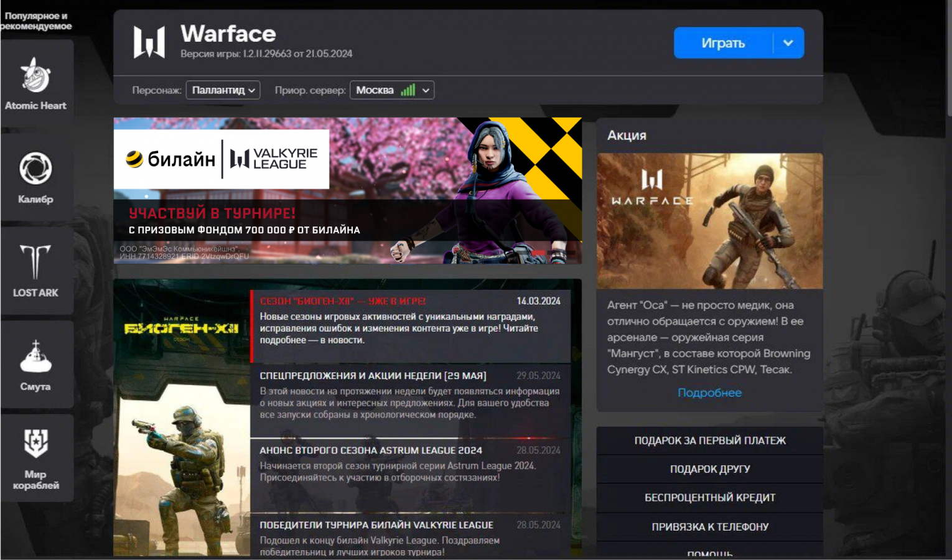The height and width of the screenshot is (560, 952).
Task: Click the Агент Оса promo image
Action: 710,221
